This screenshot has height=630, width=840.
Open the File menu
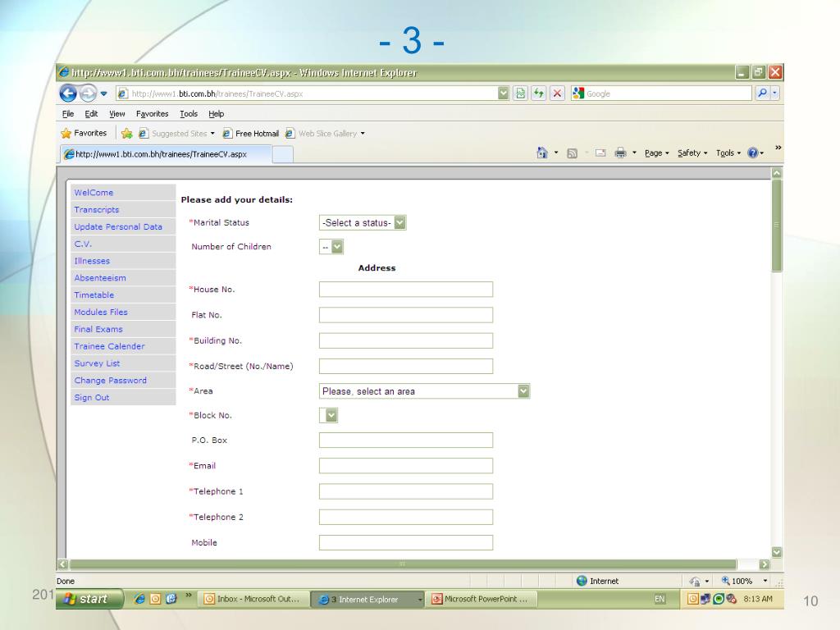pos(68,113)
